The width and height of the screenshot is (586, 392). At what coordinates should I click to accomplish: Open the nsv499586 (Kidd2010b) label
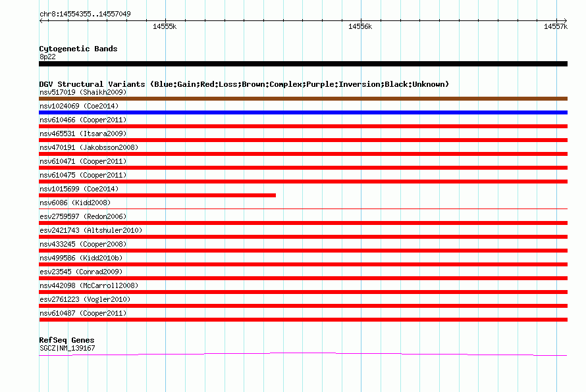[81, 258]
